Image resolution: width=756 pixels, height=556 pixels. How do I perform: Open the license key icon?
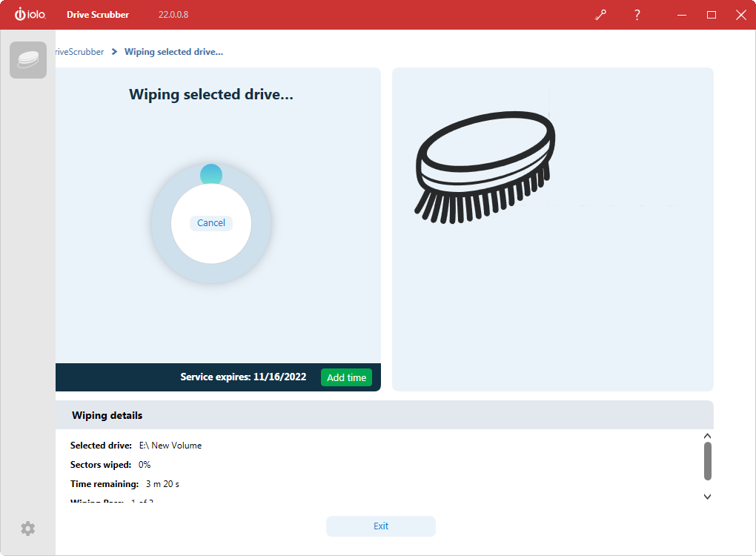(x=600, y=15)
